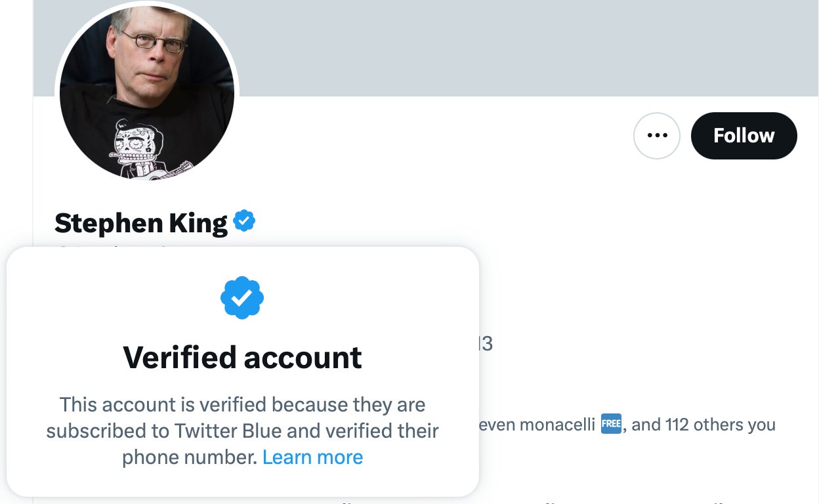The image size is (819, 504).
Task: Click the blue scalloped badge shape in the popup
Action: pos(243,297)
